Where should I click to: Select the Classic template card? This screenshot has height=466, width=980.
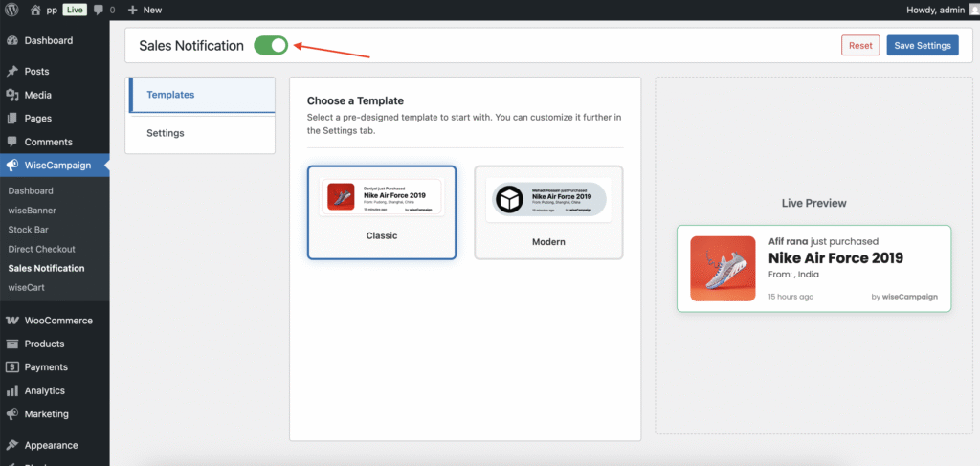pos(382,212)
